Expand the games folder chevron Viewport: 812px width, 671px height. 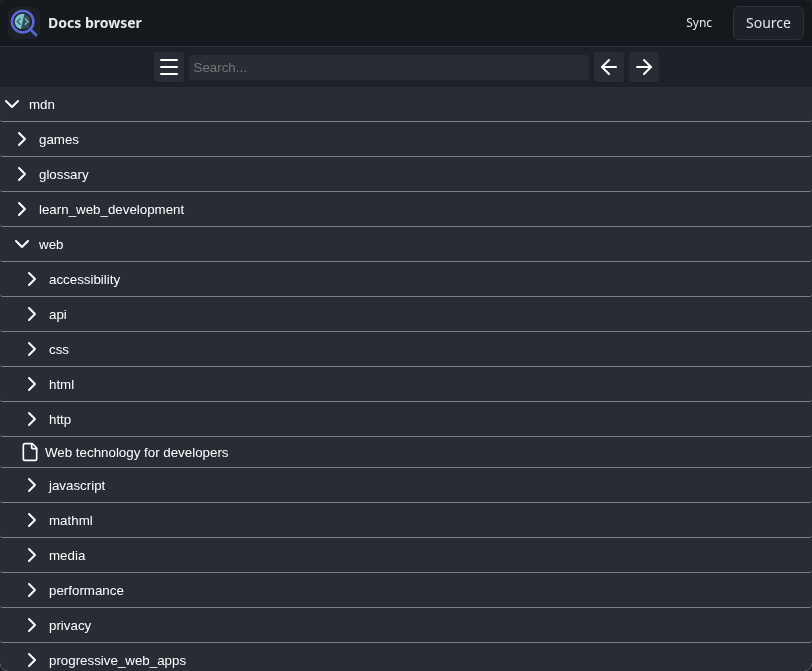pyautogui.click(x=22, y=139)
